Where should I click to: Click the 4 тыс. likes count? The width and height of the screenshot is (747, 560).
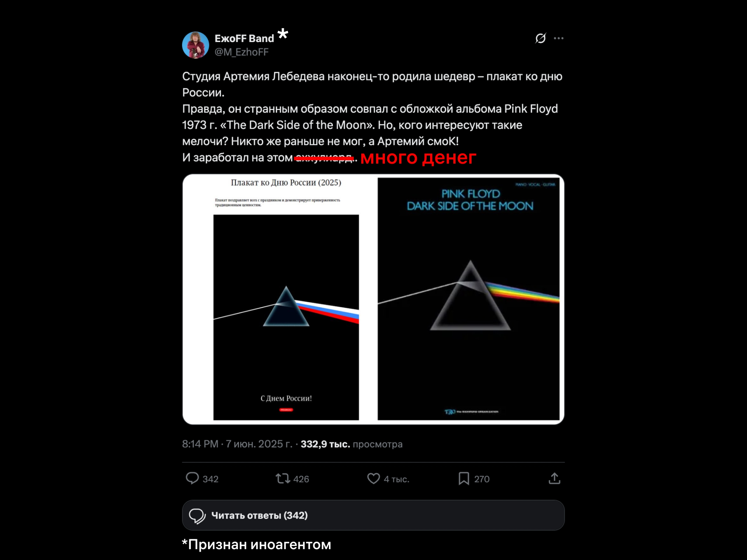coord(397,479)
